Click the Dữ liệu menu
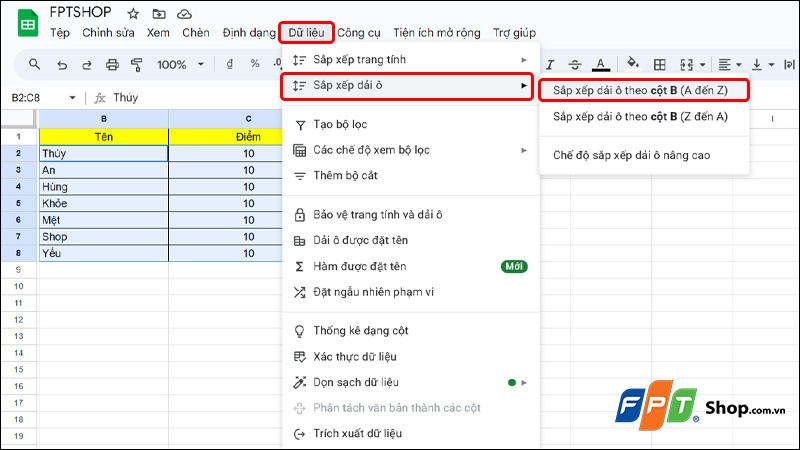 [x=306, y=33]
